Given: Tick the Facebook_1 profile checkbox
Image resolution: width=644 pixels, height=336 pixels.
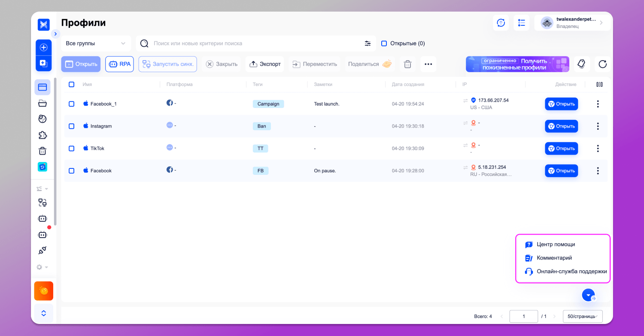Looking at the screenshot, I should (72, 104).
